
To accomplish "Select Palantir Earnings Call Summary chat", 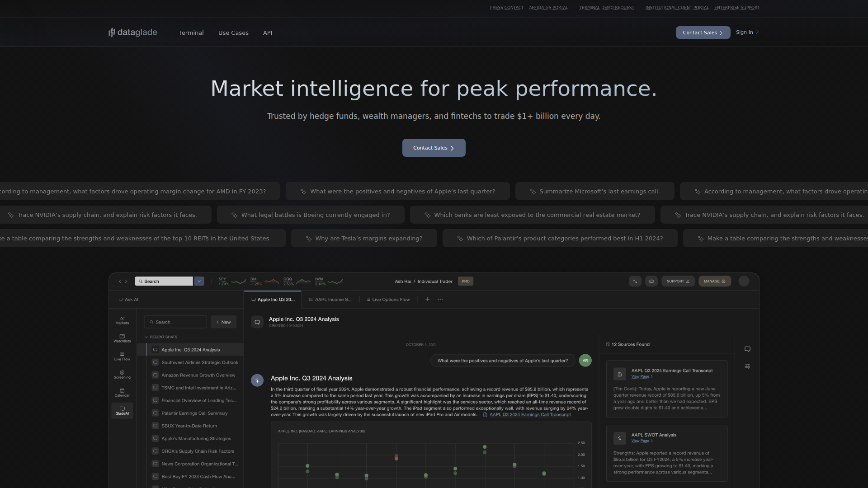I will tap(194, 413).
